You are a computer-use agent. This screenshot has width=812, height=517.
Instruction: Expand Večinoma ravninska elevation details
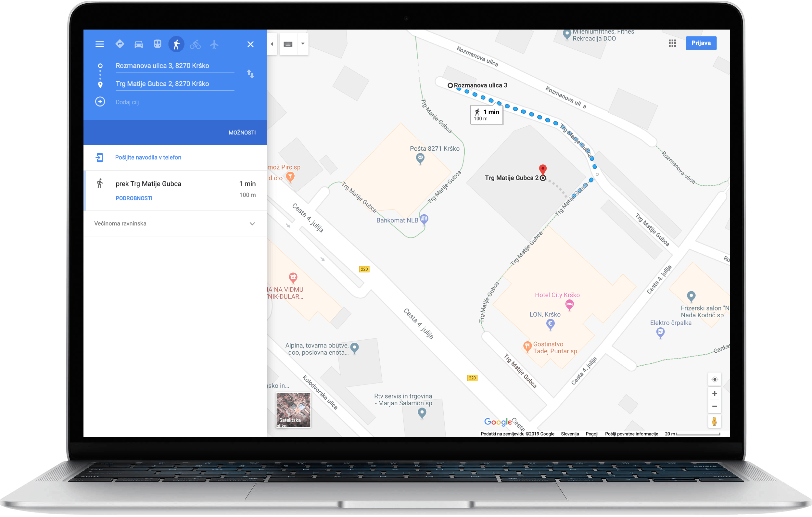pos(252,224)
